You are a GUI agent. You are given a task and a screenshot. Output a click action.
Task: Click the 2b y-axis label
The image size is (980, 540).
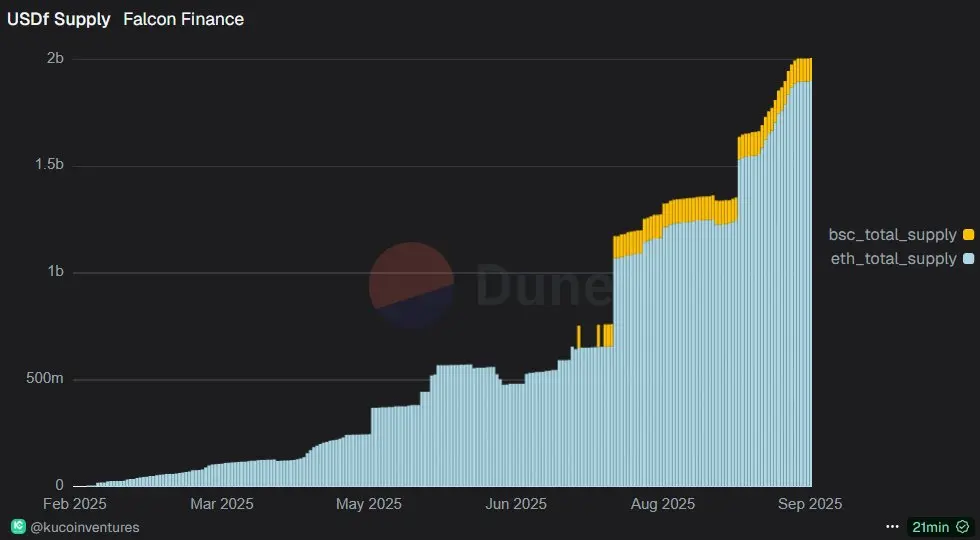[x=55, y=58]
